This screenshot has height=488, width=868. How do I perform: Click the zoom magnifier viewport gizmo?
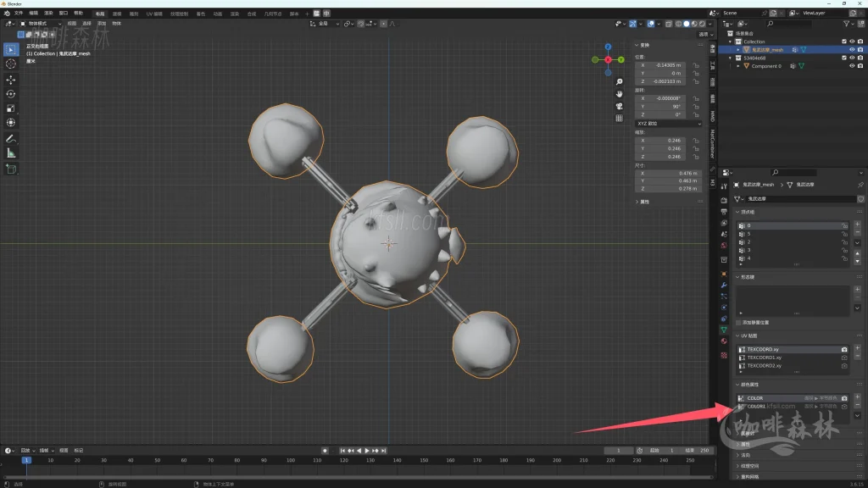point(620,82)
